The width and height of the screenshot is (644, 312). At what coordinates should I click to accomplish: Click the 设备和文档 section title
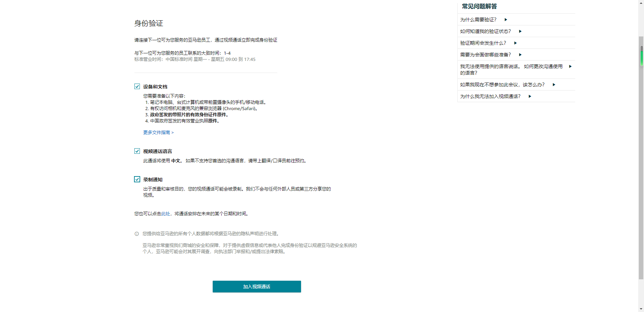pos(155,87)
